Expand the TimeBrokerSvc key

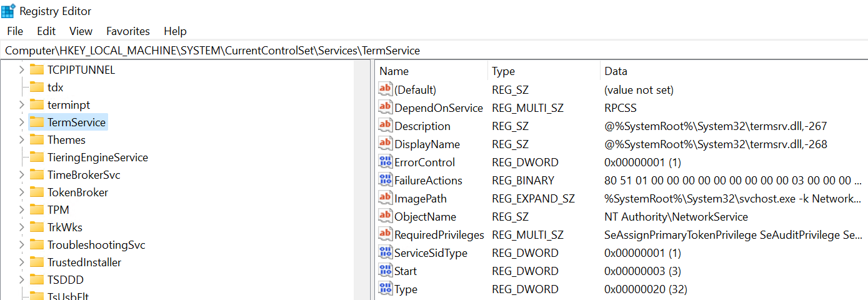(x=22, y=174)
